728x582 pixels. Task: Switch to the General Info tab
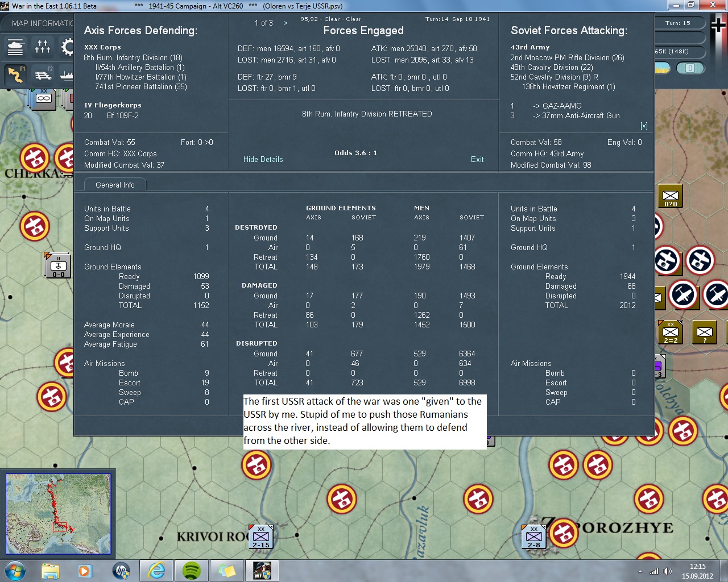(x=115, y=185)
